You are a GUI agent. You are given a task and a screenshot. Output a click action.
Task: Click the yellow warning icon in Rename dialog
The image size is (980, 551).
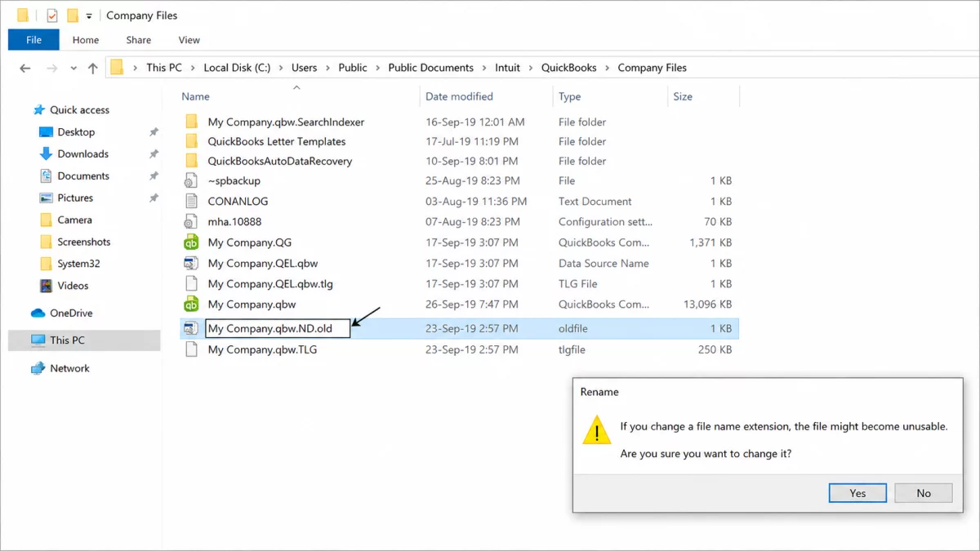(x=597, y=429)
